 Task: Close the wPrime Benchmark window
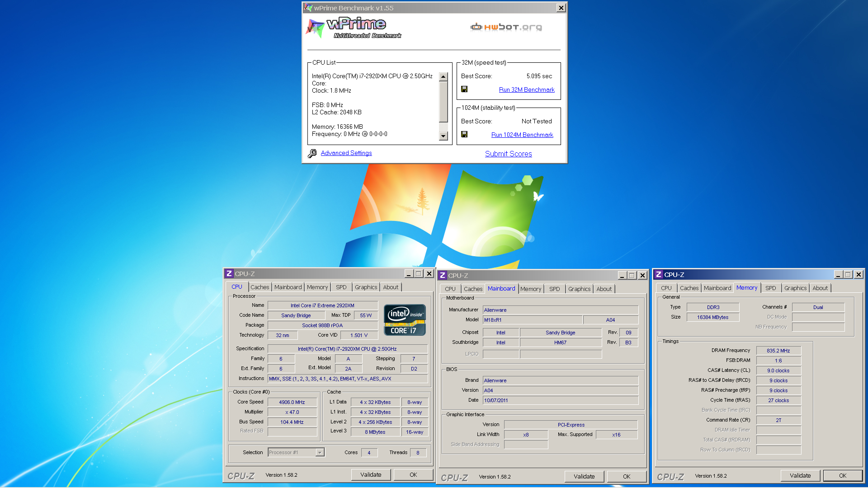point(561,8)
